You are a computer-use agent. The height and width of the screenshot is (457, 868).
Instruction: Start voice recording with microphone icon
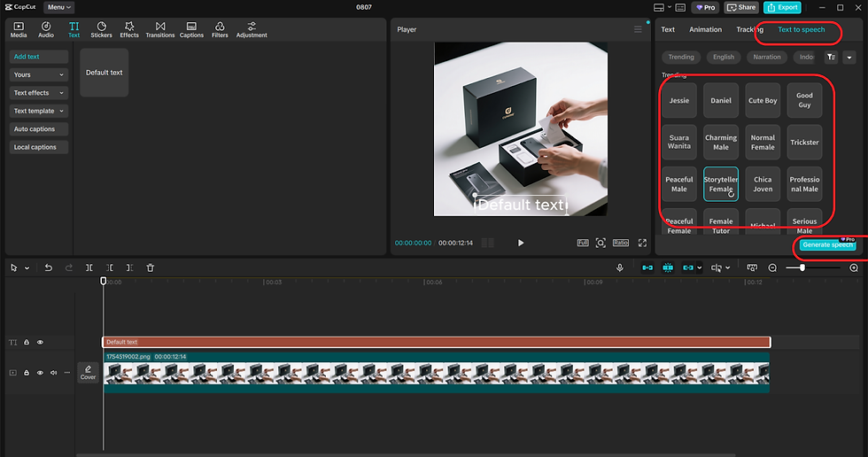[620, 267]
